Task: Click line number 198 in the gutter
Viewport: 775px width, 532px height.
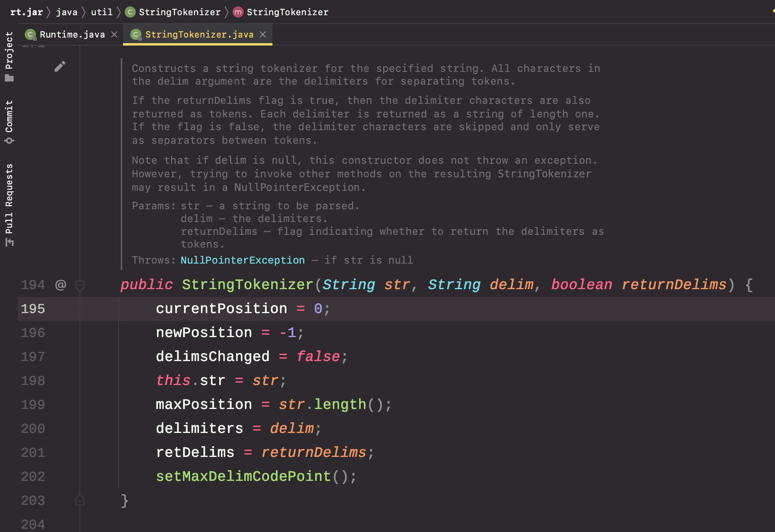Action: [x=33, y=381]
